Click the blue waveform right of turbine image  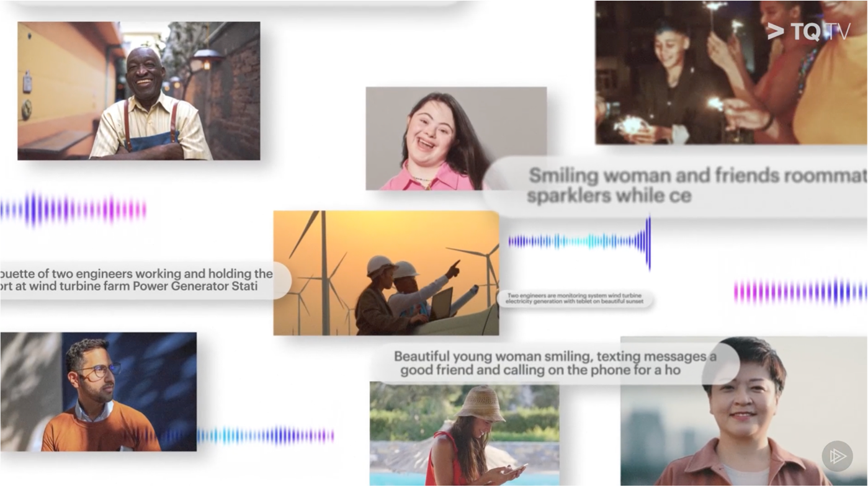click(x=579, y=242)
